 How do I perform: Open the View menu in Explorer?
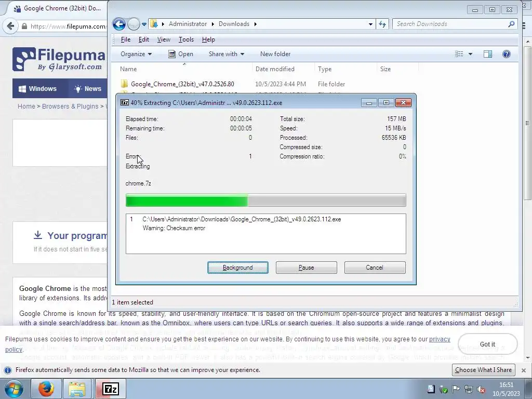164,39
